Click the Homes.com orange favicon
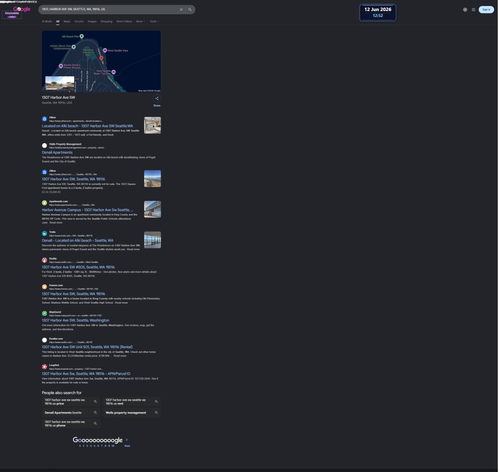Image resolution: width=500 pixels, height=472 pixels. click(x=44, y=287)
